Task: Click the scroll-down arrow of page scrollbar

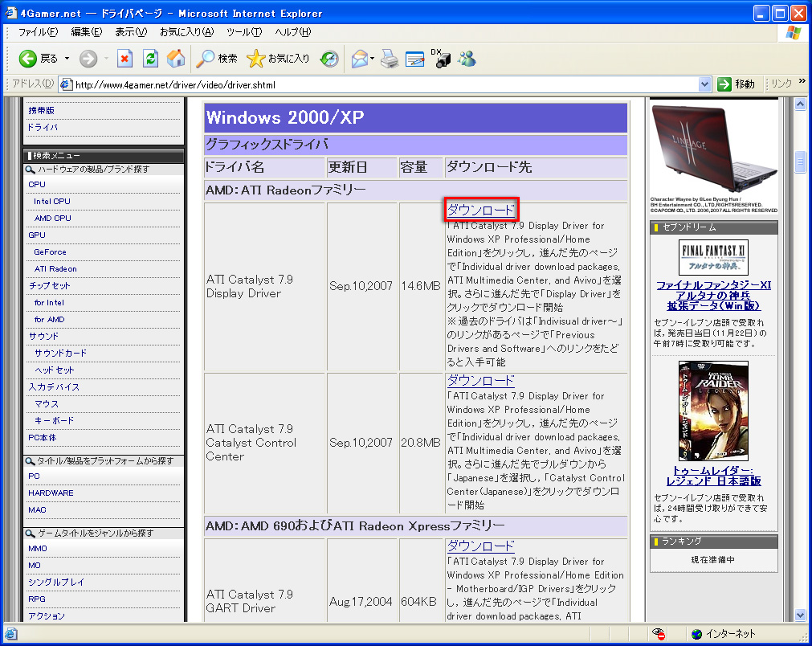Action: point(800,615)
